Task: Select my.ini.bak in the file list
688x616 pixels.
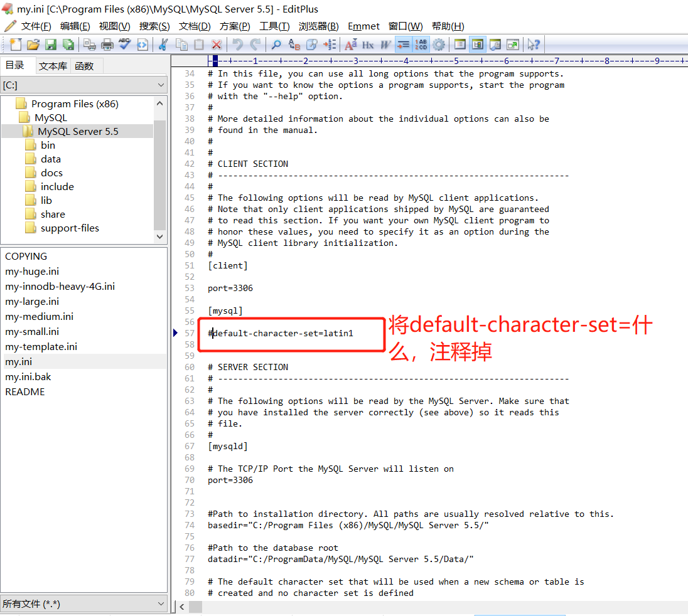Action: click(x=28, y=377)
